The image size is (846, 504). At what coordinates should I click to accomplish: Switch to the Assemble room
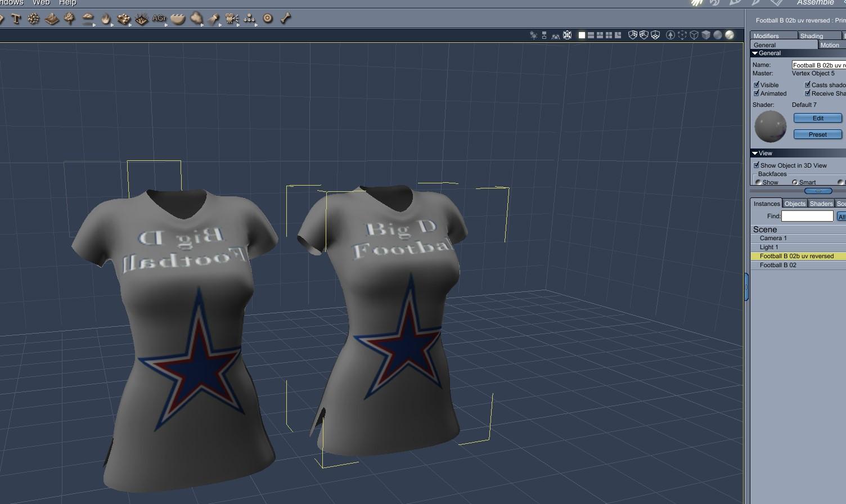(815, 3)
